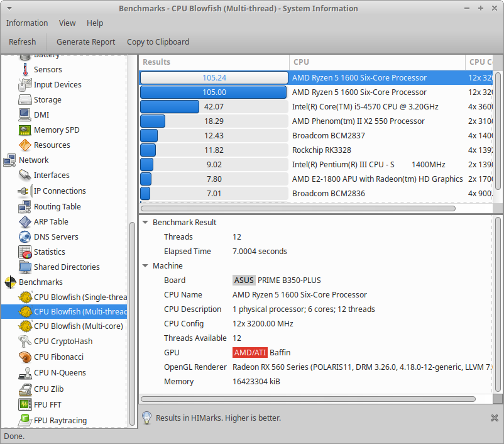Click the Network category icon
This screenshot has width=504, height=444.
coord(9,160)
